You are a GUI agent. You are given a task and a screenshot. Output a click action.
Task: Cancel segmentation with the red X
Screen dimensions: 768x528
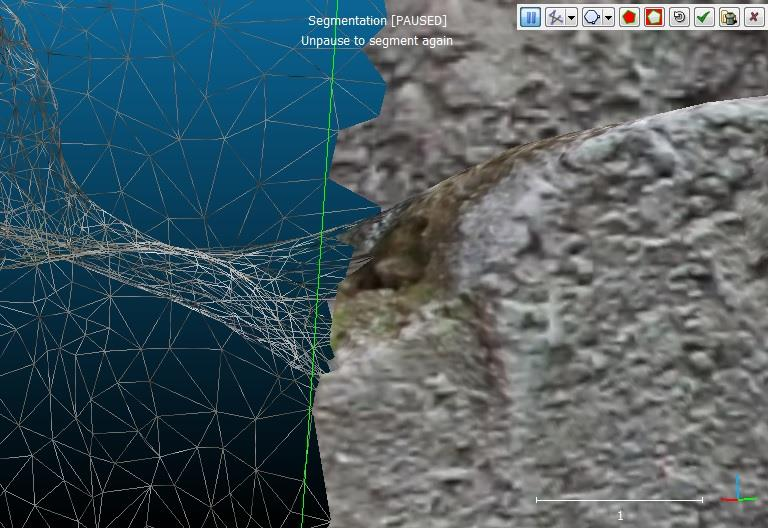[754, 18]
